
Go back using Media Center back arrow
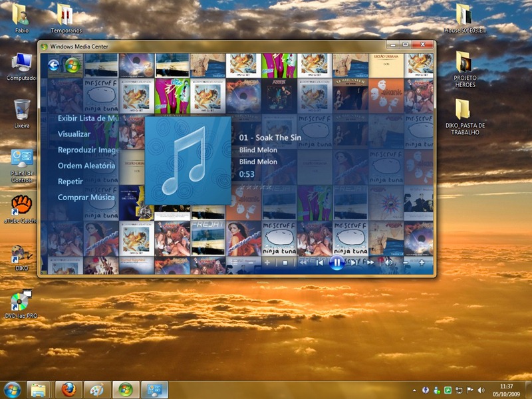[54, 65]
